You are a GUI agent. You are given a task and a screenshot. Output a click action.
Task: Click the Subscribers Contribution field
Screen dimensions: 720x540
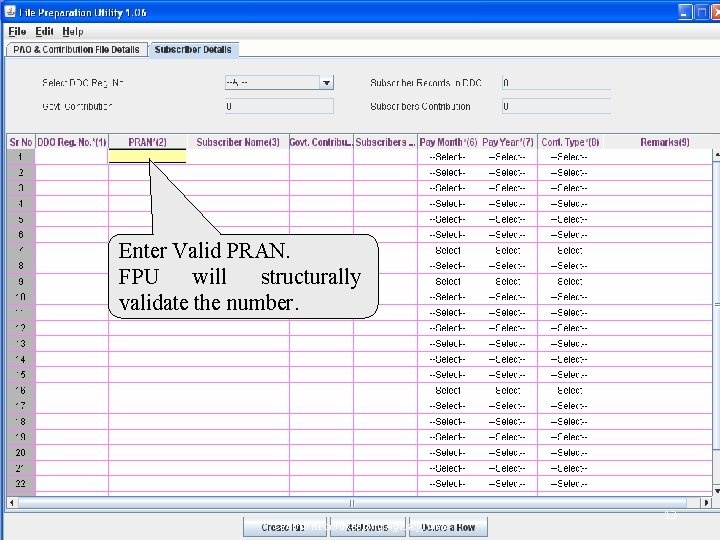tap(556, 106)
